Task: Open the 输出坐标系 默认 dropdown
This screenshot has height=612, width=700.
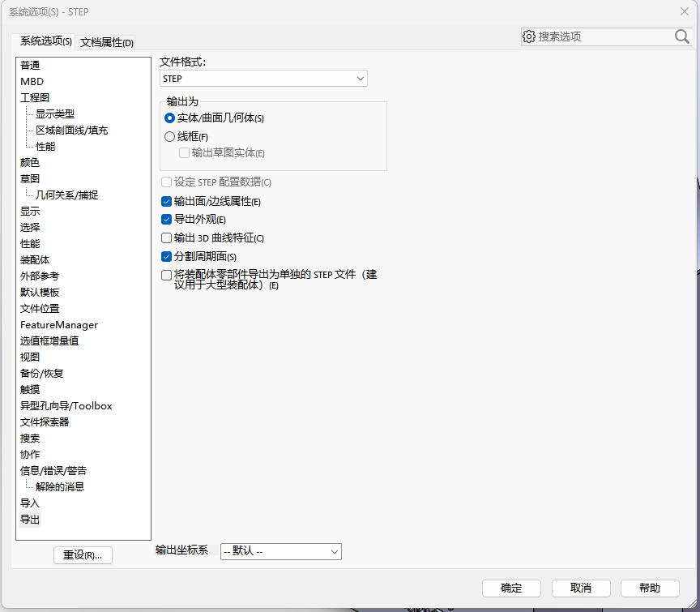Action: click(281, 552)
